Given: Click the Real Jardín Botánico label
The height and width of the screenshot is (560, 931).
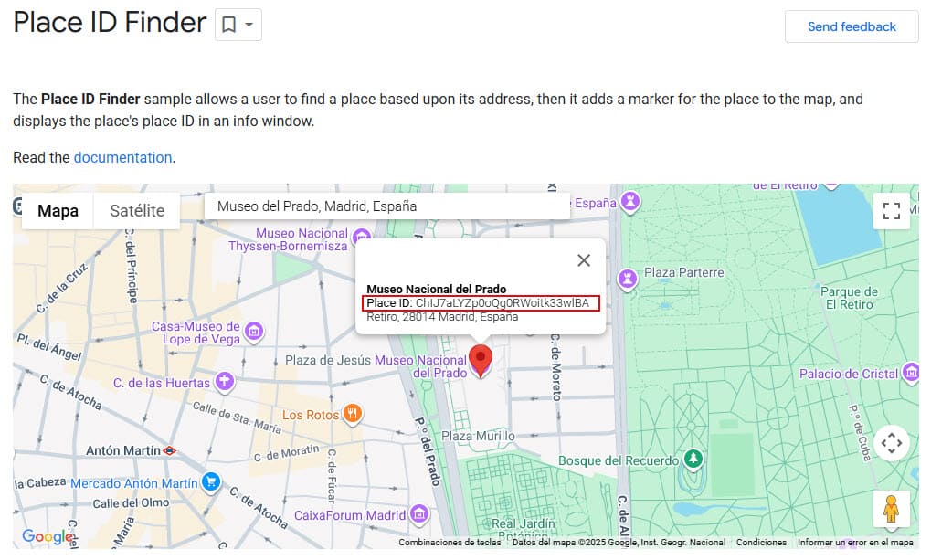Looking at the screenshot, I should click(524, 528).
